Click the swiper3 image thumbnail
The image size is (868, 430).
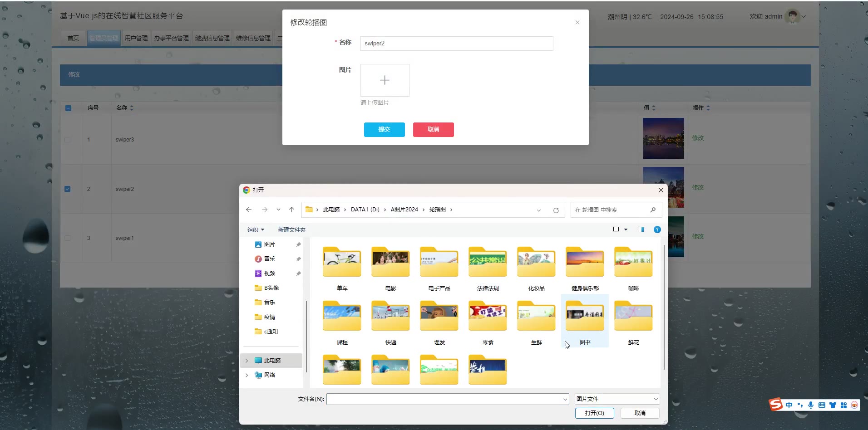click(x=663, y=138)
